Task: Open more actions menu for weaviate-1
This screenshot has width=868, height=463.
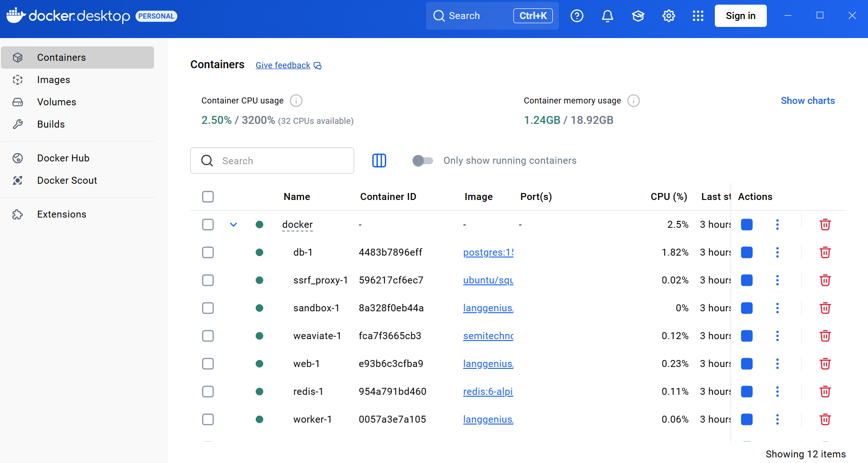Action: pos(777,336)
